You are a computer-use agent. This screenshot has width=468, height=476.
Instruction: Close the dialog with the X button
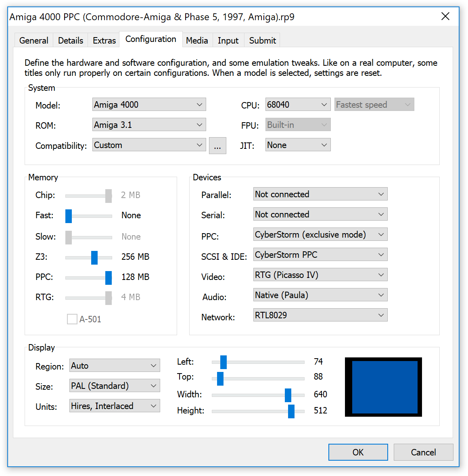pyautogui.click(x=445, y=16)
